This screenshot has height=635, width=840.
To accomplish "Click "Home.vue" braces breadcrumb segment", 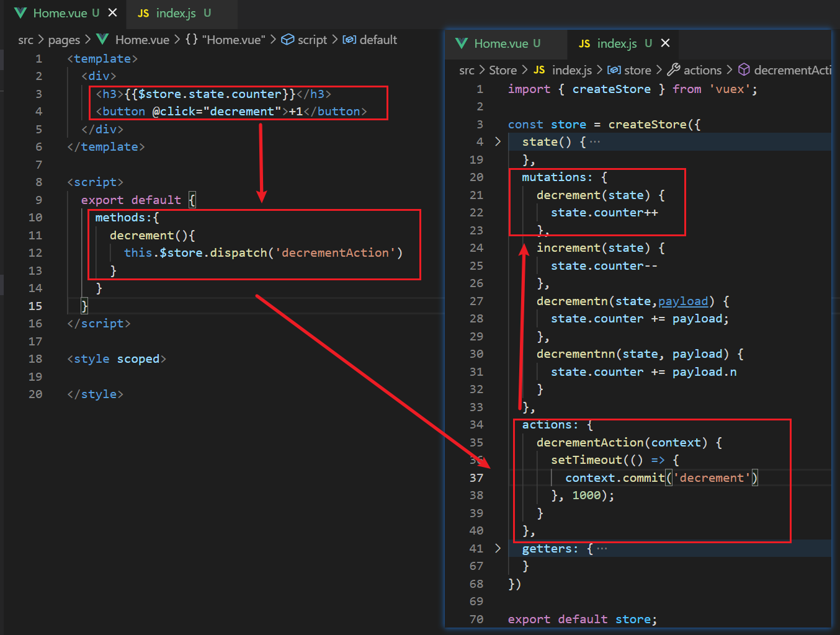I will click(225, 40).
